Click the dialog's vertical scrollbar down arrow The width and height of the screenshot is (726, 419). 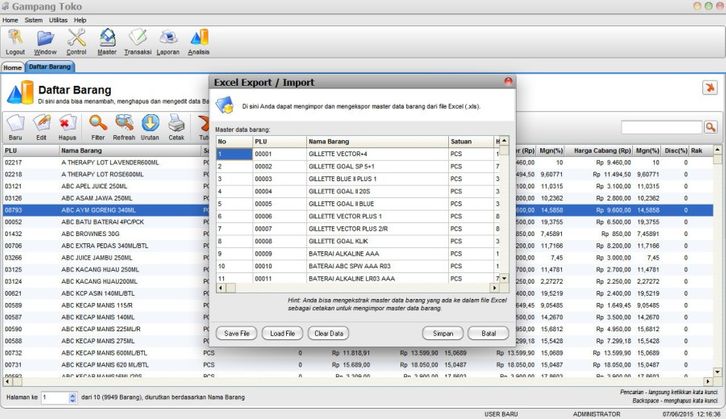505,276
